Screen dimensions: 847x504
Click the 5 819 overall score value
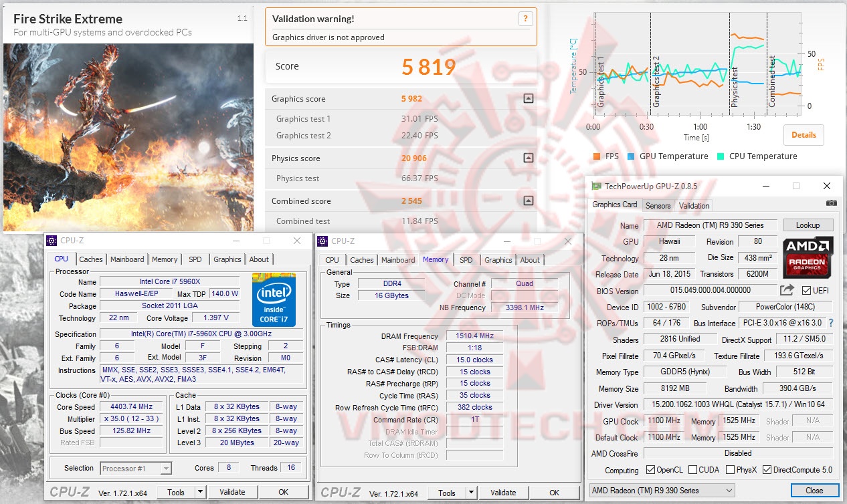coord(429,67)
